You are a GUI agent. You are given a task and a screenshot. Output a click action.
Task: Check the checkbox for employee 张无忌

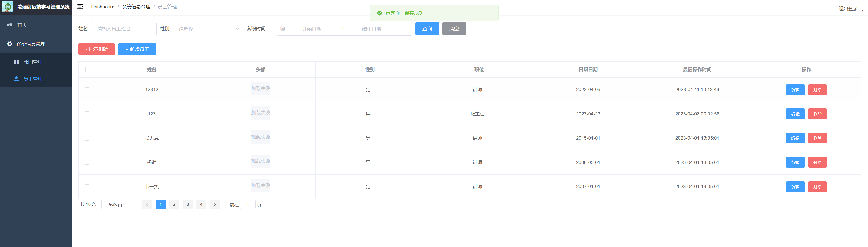pos(87,138)
